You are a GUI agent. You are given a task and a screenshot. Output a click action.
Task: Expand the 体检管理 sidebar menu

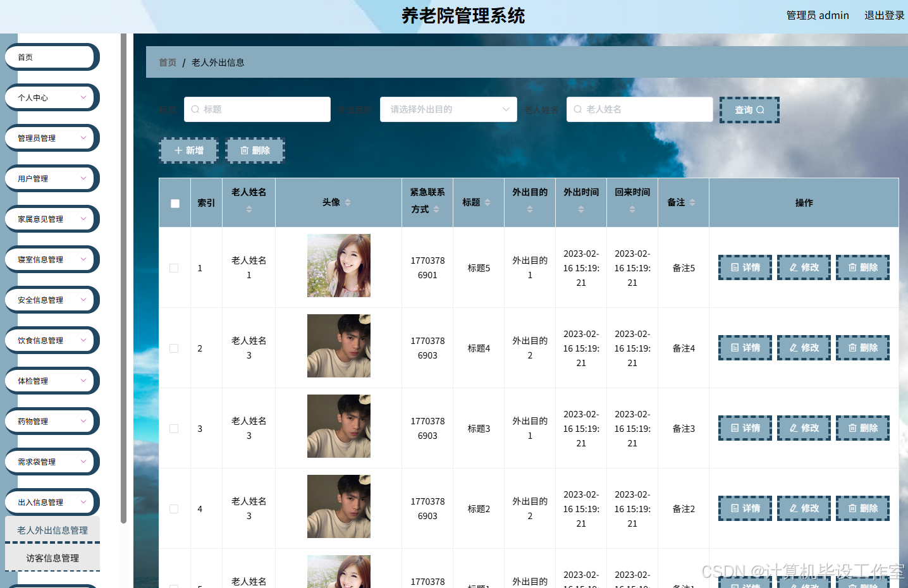(52, 381)
